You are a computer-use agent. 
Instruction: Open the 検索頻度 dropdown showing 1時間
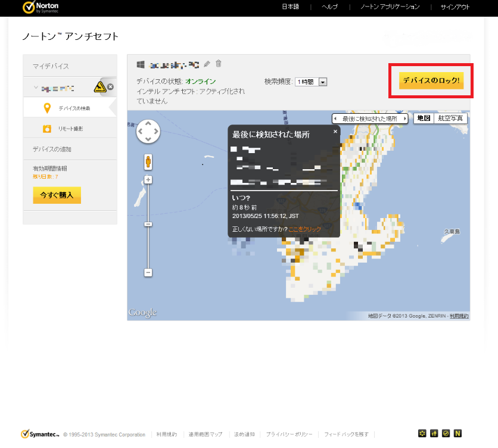tap(311, 82)
